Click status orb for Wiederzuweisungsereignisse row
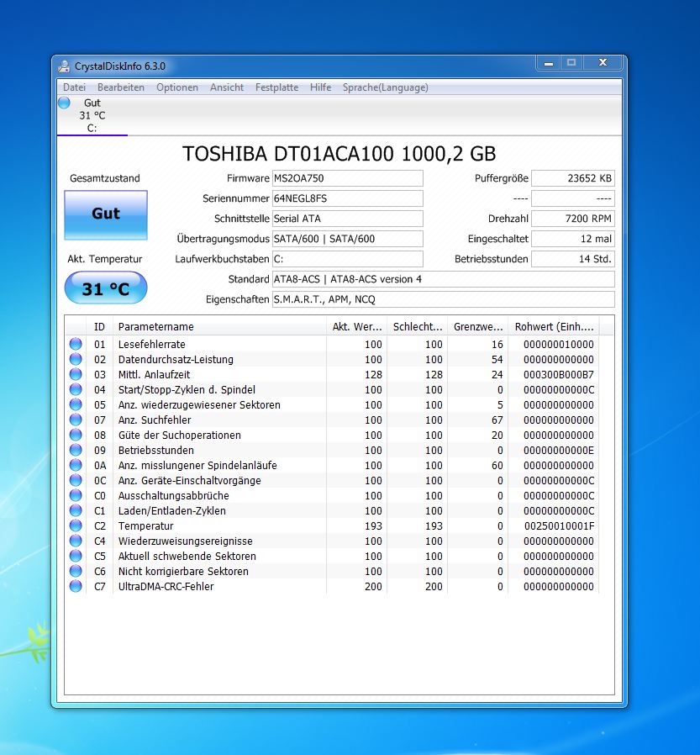This screenshot has width=700, height=755. pyautogui.click(x=76, y=541)
